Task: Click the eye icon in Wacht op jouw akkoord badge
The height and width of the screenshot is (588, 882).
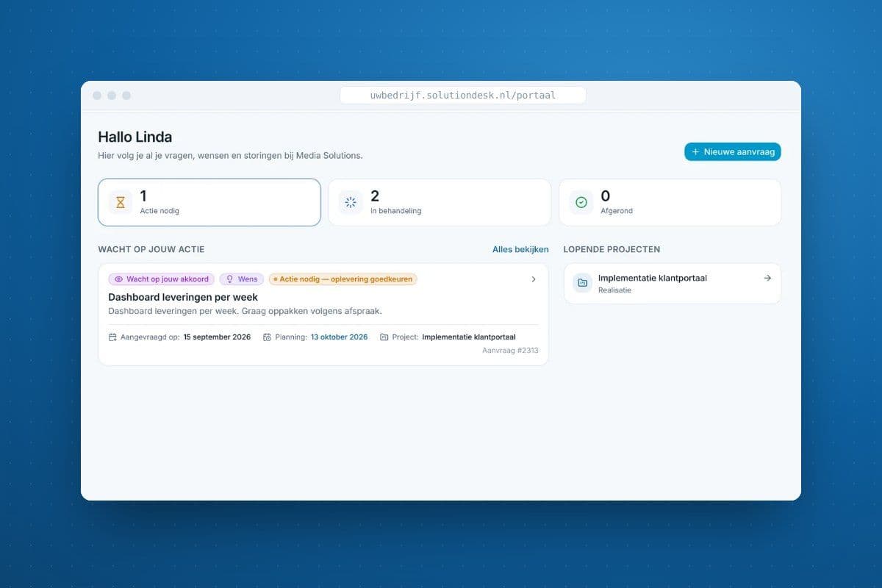Action: coord(118,279)
